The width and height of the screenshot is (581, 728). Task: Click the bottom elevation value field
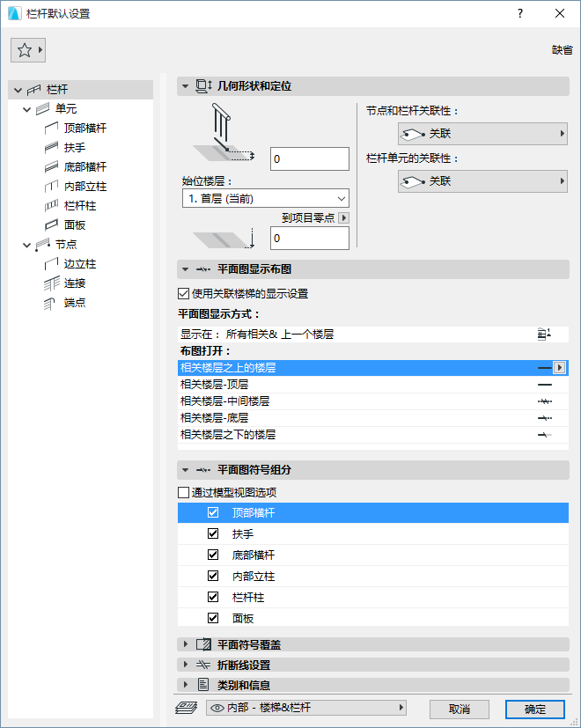(310, 239)
